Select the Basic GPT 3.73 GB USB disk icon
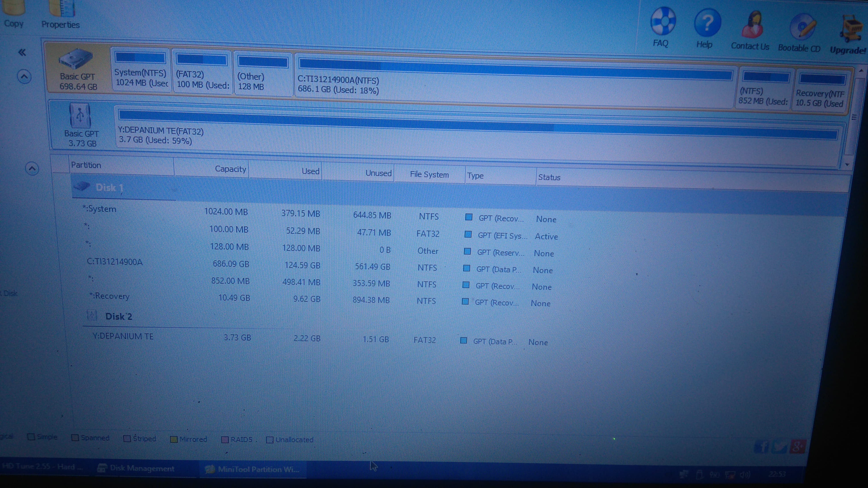868x488 pixels. (x=80, y=116)
